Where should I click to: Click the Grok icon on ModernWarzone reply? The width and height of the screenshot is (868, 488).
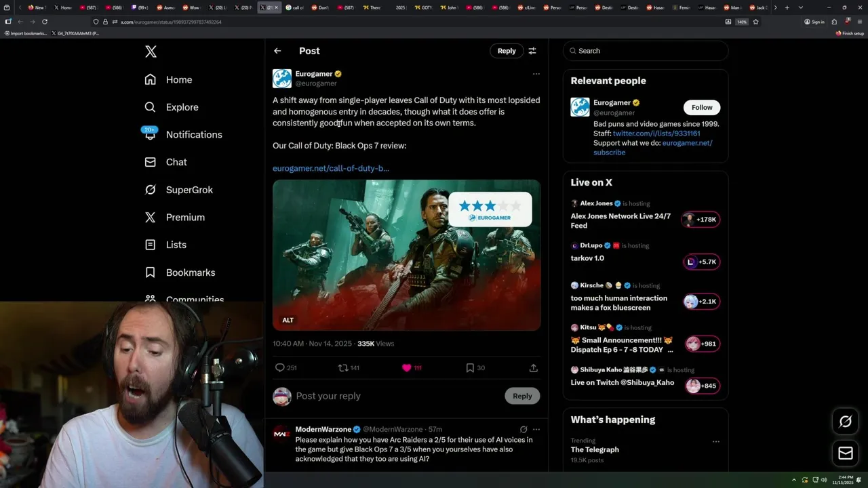point(524,429)
